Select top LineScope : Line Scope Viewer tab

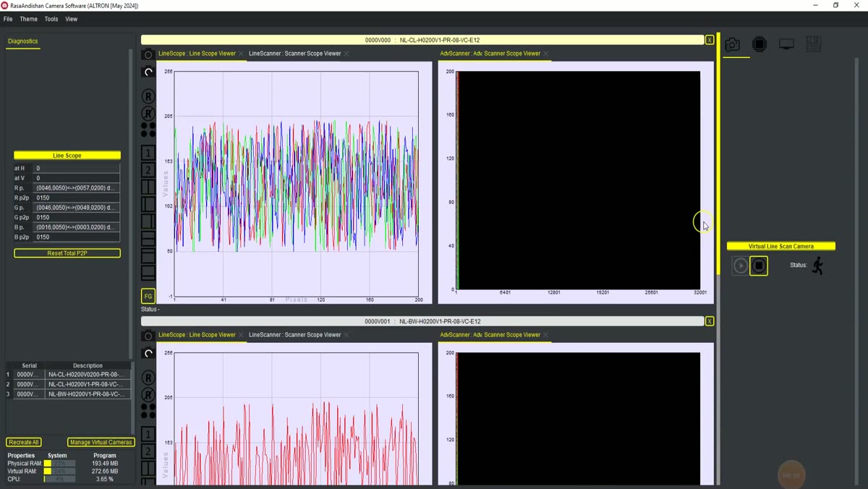pyautogui.click(x=197, y=54)
